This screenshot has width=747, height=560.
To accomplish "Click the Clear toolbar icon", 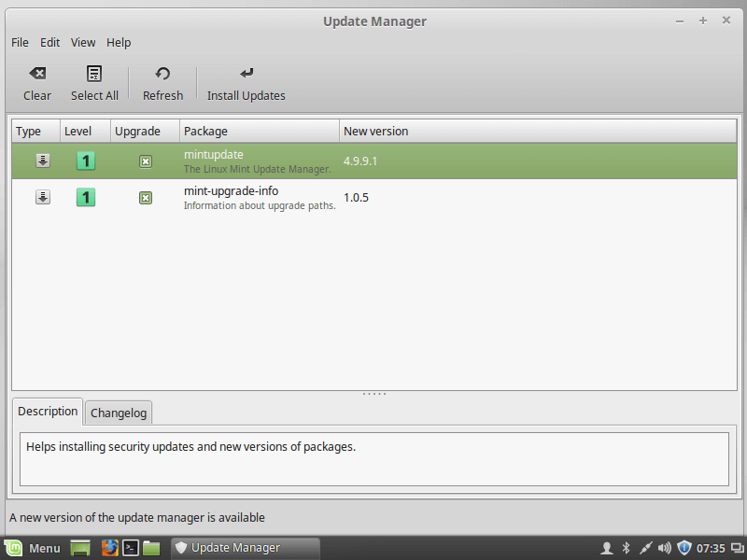I will (37, 74).
